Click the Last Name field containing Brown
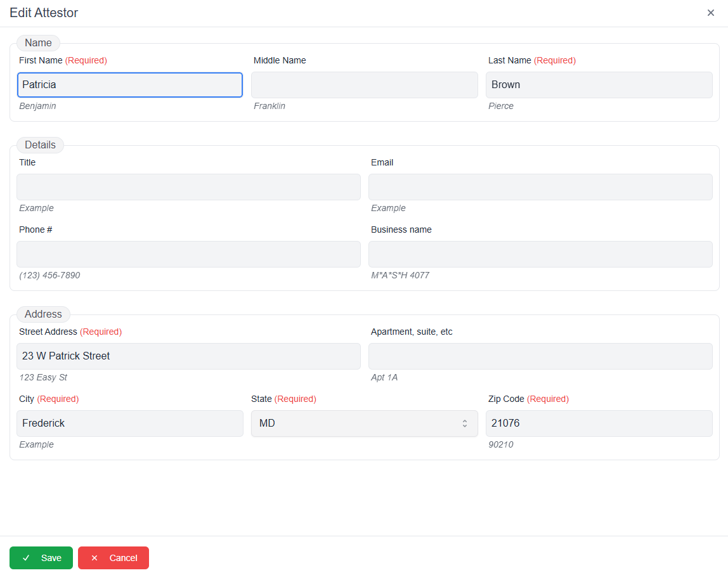Screen dimensions: 728x575 point(599,85)
